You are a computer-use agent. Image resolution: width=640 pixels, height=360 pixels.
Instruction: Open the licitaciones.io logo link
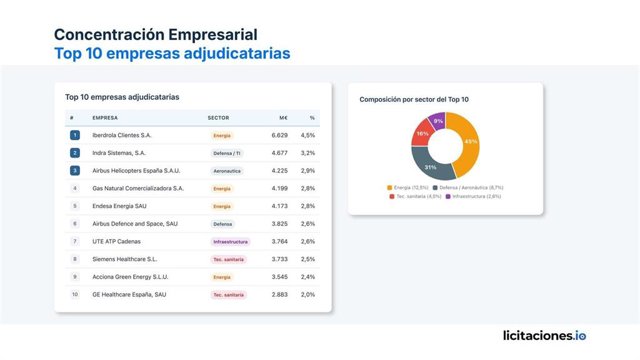coord(544,336)
